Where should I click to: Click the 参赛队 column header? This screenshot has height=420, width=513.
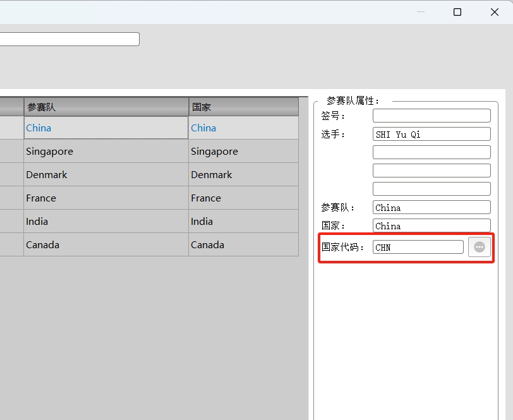click(106, 107)
